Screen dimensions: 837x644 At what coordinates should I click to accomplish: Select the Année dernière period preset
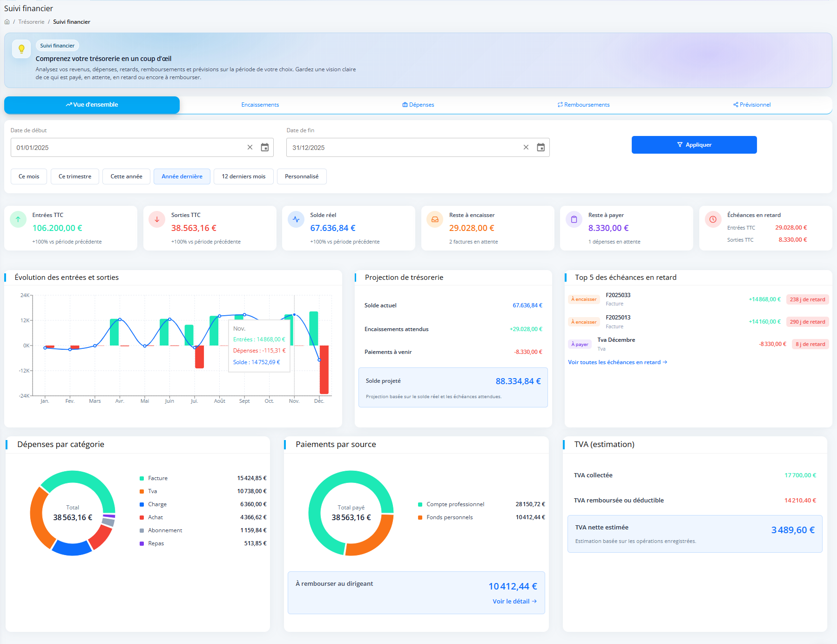pyautogui.click(x=182, y=176)
